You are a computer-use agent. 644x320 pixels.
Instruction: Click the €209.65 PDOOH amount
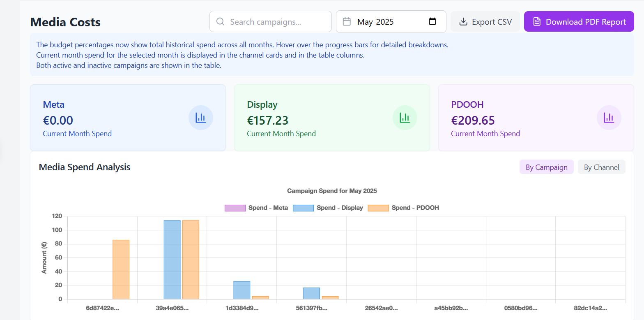tap(473, 120)
